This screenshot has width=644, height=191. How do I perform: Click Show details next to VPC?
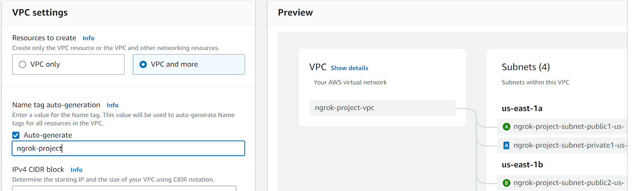tap(349, 68)
